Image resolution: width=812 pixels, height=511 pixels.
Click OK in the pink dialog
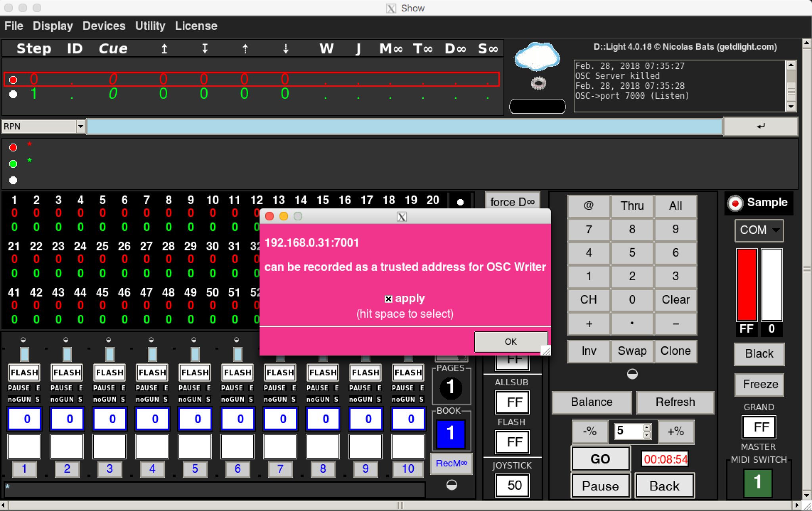click(510, 341)
